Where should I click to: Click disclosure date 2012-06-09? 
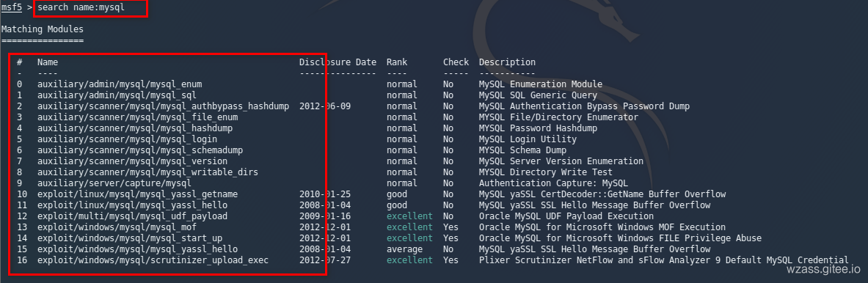tap(325, 106)
